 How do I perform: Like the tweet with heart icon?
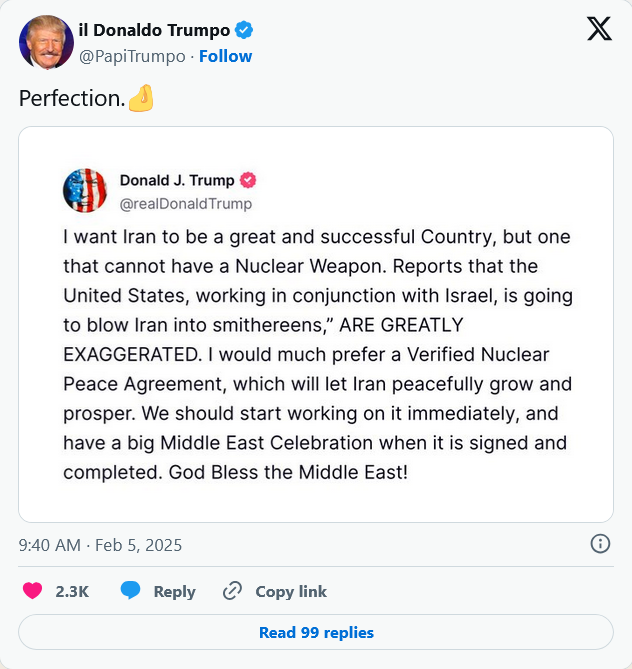[x=32, y=591]
